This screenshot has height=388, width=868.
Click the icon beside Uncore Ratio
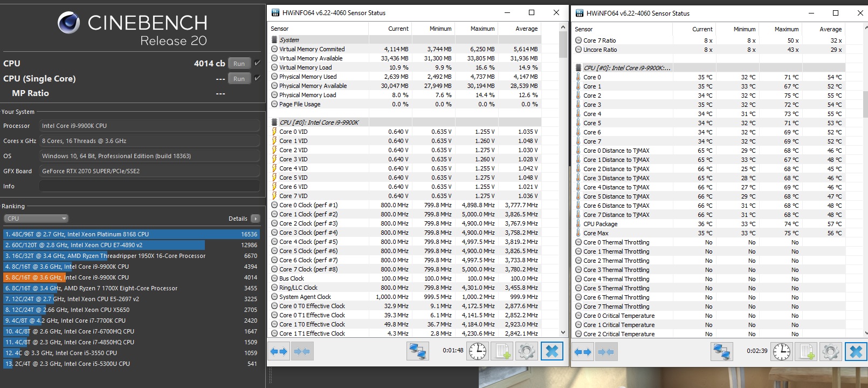578,50
